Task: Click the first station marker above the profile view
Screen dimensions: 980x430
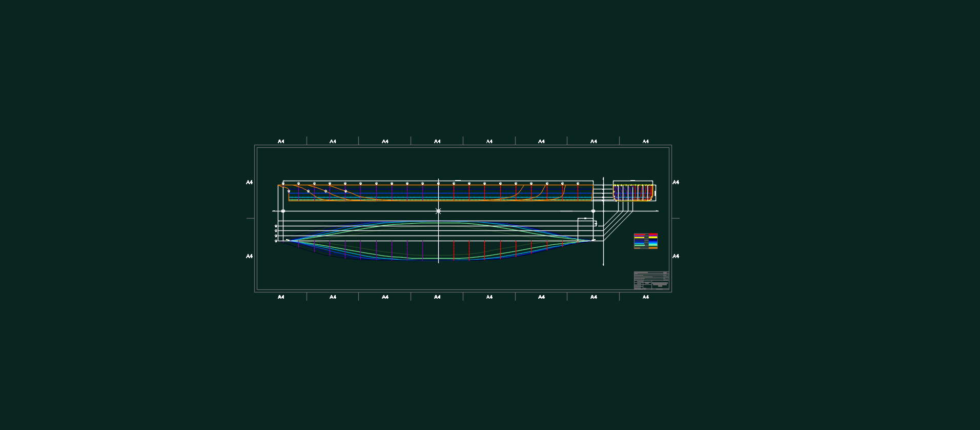Action: pyautogui.click(x=283, y=183)
